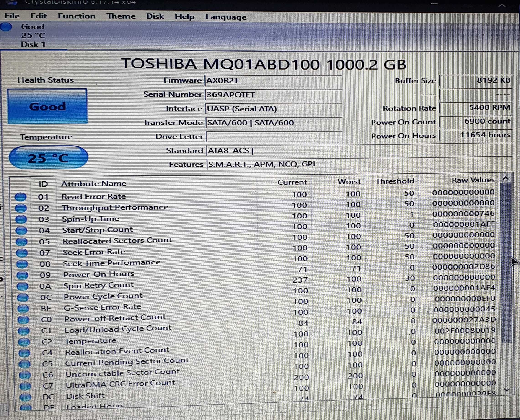This screenshot has height=420, width=520.
Task: Click raw value 000000002D86
Action: 464,267
